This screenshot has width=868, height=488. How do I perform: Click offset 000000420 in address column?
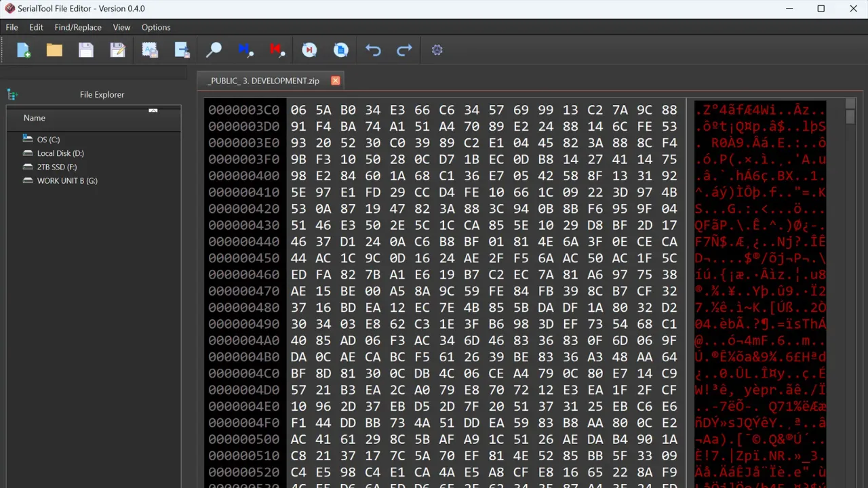coord(244,209)
